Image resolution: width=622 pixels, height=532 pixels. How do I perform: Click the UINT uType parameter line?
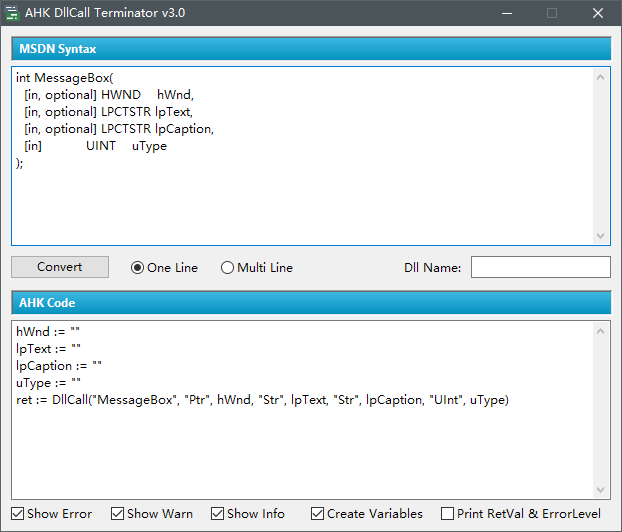[x=96, y=146]
